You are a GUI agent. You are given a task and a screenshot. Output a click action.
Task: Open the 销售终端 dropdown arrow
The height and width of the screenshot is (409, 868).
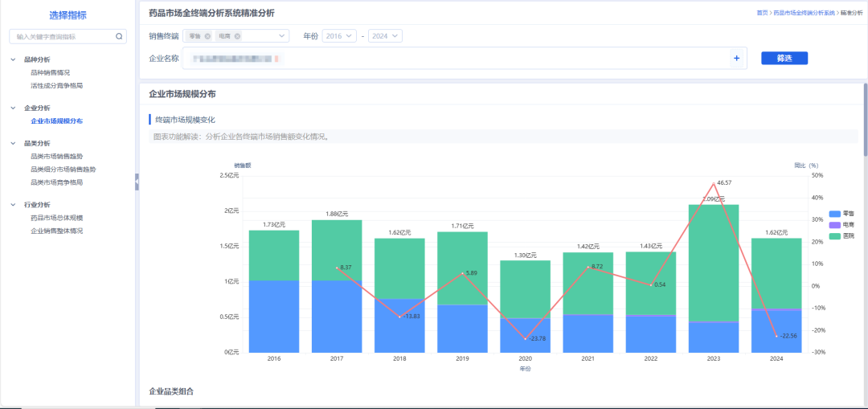[x=282, y=36]
